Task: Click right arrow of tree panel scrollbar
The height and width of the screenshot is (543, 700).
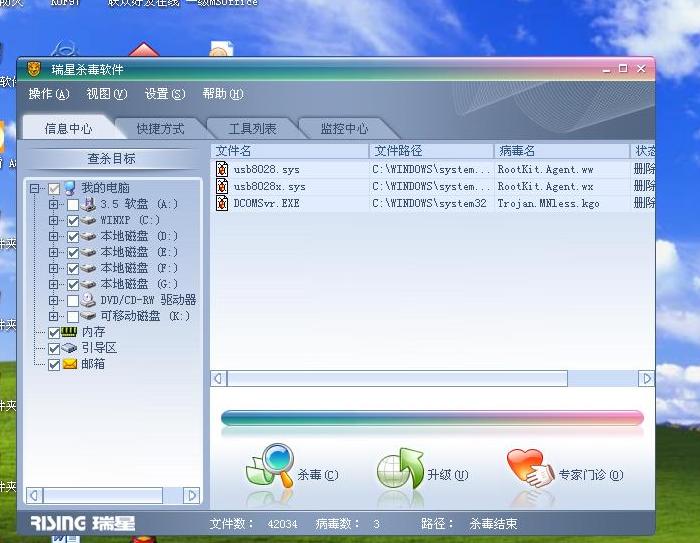Action: coord(192,495)
